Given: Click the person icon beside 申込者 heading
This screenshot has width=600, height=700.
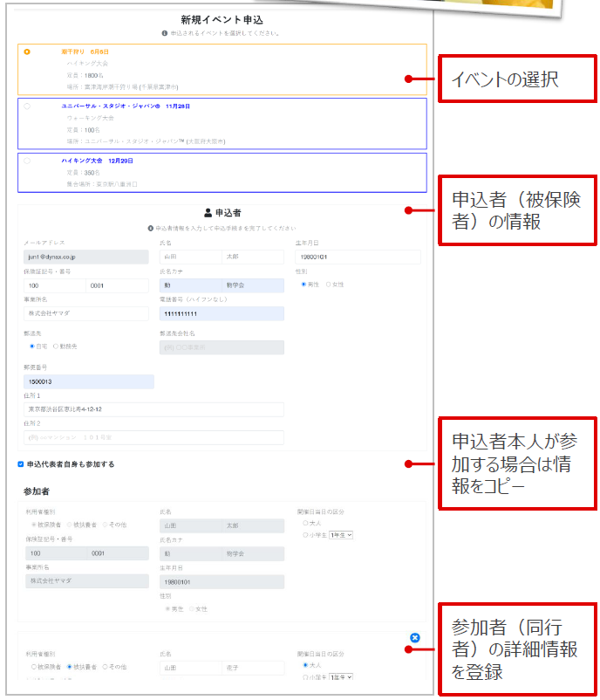Looking at the screenshot, I should click(208, 213).
